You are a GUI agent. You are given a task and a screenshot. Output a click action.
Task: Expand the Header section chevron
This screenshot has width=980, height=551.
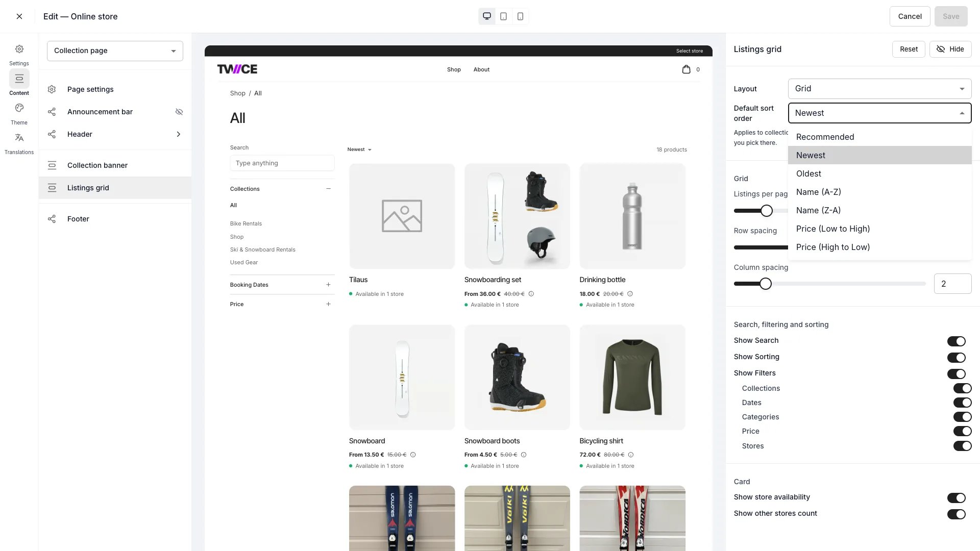[179, 134]
